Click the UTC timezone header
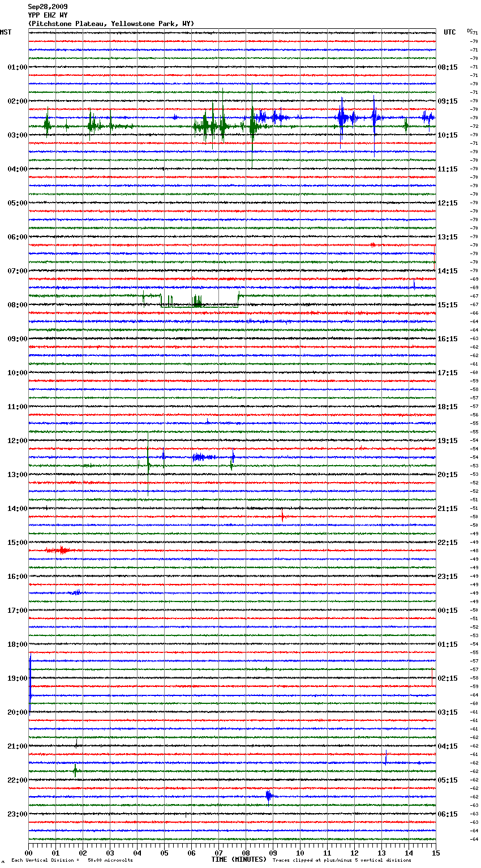This screenshot has width=481, height=868. [x=449, y=32]
